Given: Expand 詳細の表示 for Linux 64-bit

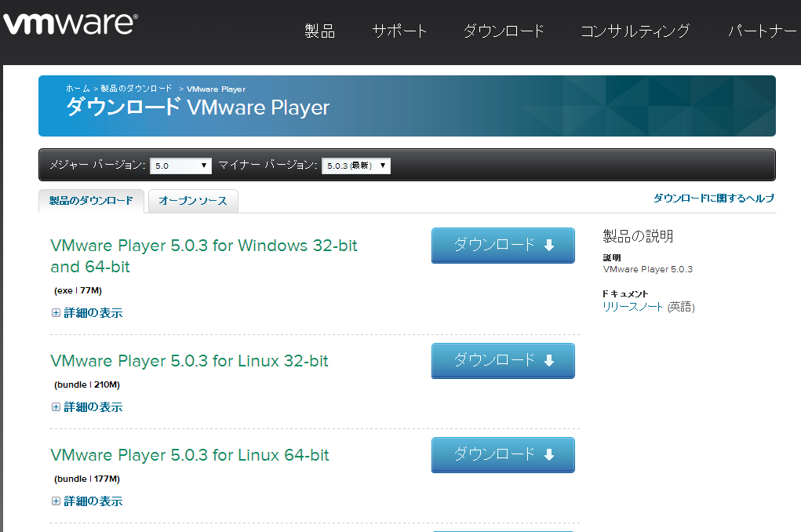Looking at the screenshot, I should click(87, 501).
